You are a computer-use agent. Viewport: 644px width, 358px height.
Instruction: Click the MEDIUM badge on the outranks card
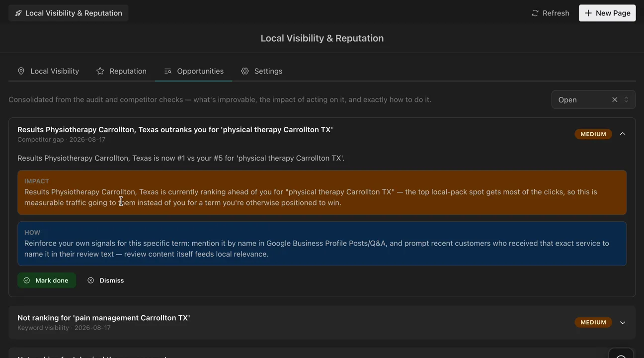[x=593, y=134]
